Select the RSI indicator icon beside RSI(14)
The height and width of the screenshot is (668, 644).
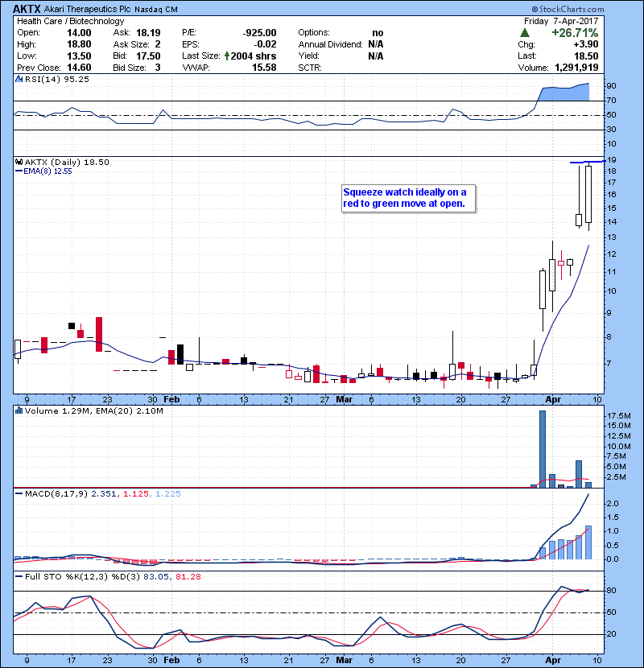pyautogui.click(x=19, y=79)
